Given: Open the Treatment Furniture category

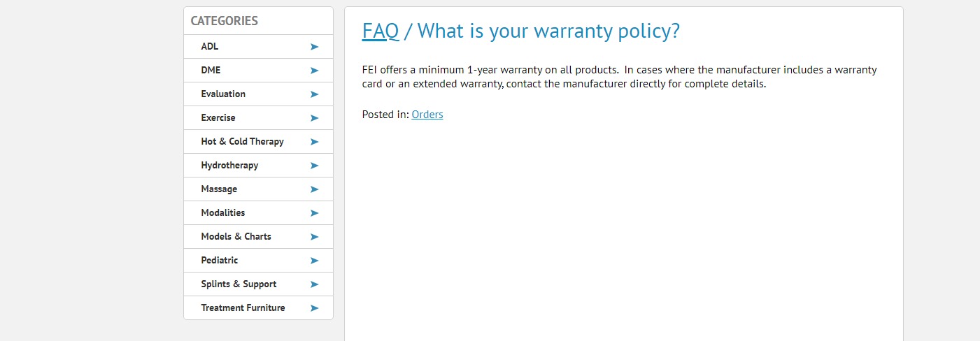Looking at the screenshot, I should point(243,308).
